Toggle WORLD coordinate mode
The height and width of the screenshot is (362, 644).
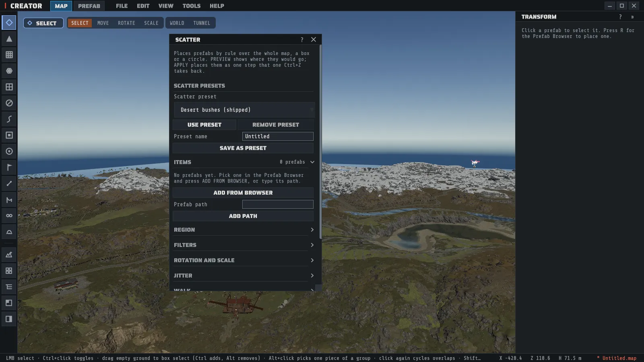(177, 23)
